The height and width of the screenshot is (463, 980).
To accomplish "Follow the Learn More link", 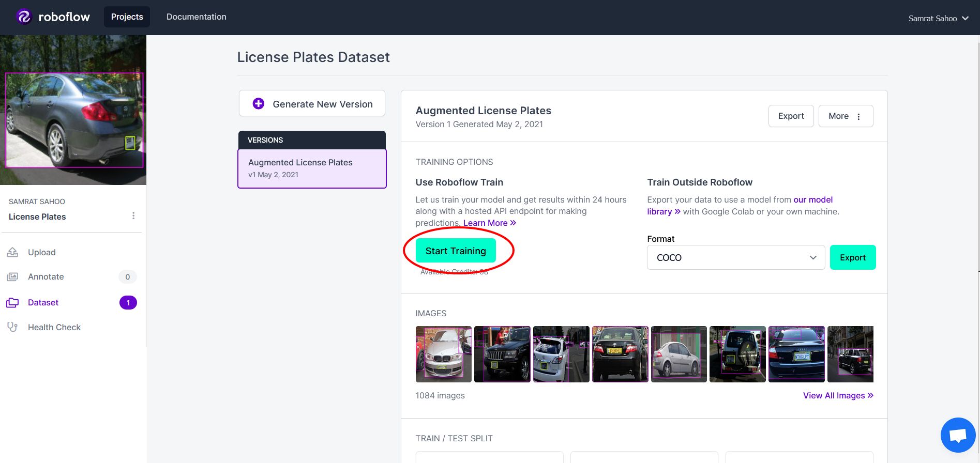I will [x=490, y=223].
